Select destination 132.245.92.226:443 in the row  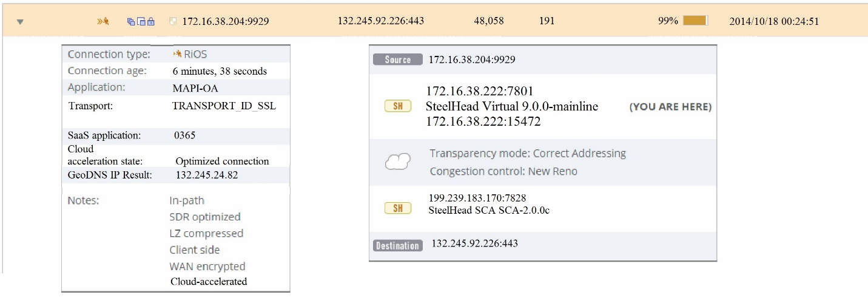380,21
